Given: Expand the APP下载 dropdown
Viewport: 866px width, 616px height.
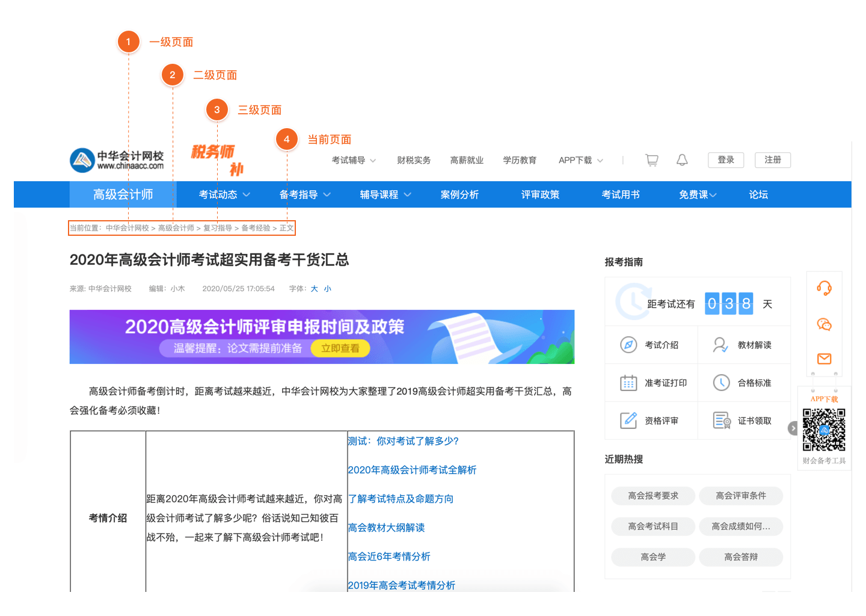Looking at the screenshot, I should click(580, 160).
